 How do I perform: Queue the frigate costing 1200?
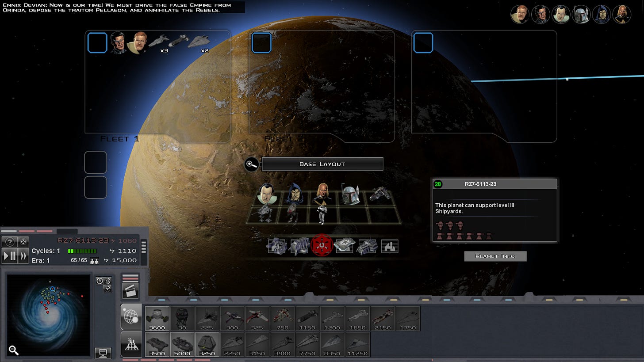tap(332, 319)
